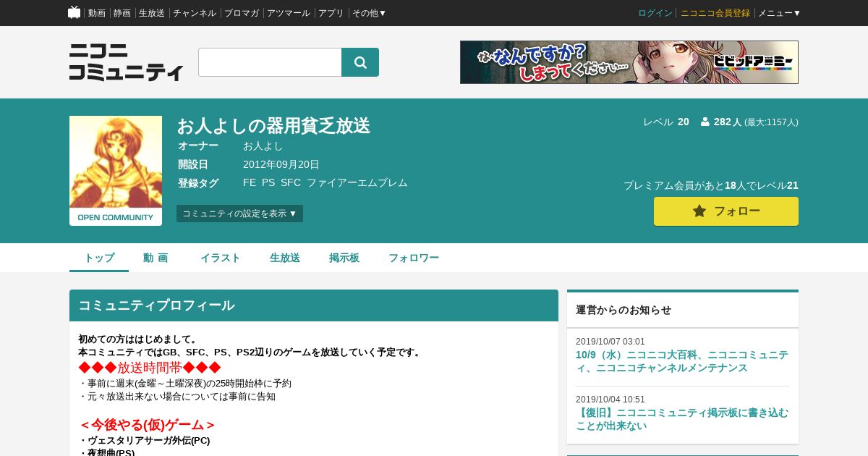Open the ビビッドアーミー banner ad

tap(629, 62)
